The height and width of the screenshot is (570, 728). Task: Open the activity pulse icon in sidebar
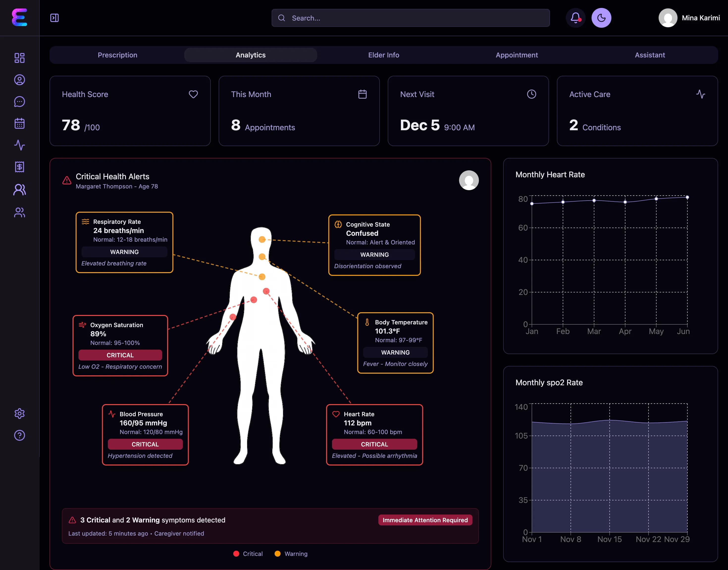[x=19, y=145]
